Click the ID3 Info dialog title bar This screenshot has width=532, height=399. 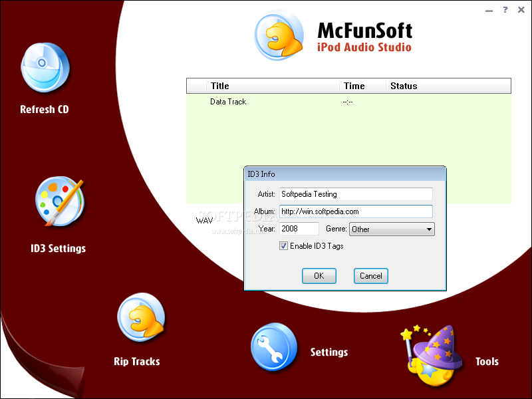345,174
